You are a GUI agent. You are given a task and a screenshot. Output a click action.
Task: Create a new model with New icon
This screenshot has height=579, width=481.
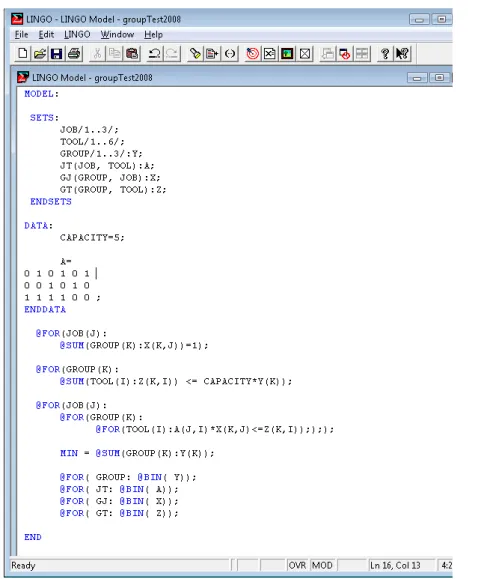coord(23,54)
